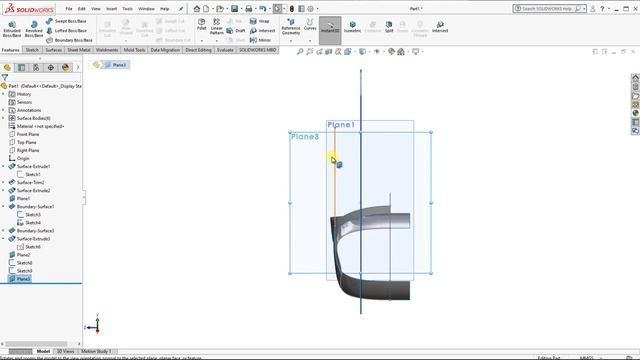Activate the Fillet tool

pos(202,24)
